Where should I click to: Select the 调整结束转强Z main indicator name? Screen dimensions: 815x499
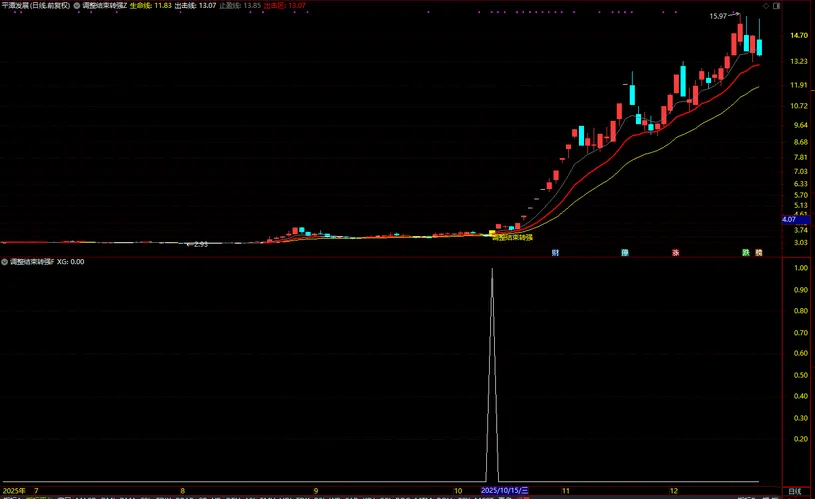coord(104,5)
